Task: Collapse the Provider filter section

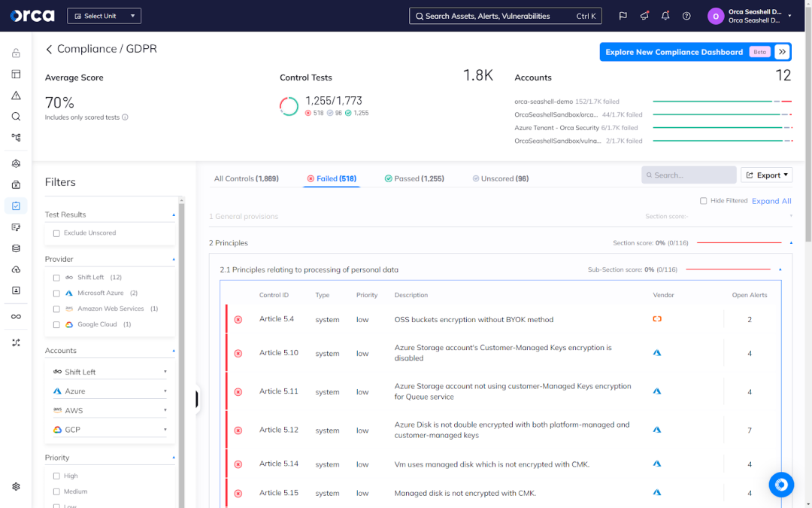Action: pos(174,259)
